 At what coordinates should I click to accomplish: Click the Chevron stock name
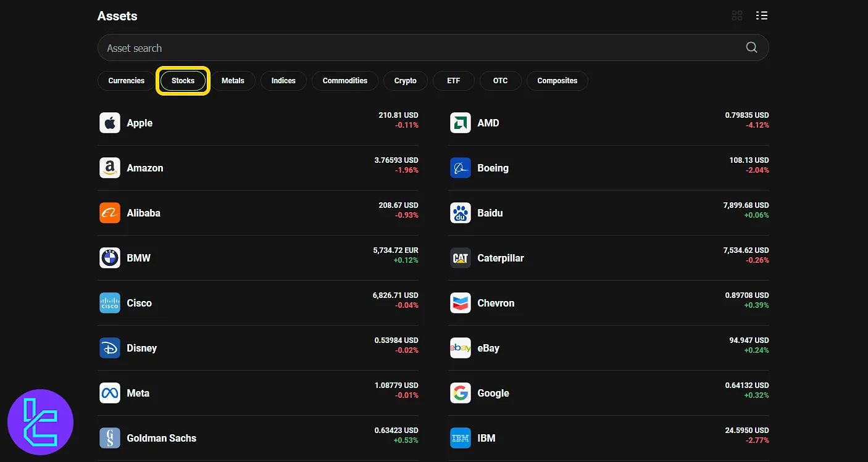496,303
